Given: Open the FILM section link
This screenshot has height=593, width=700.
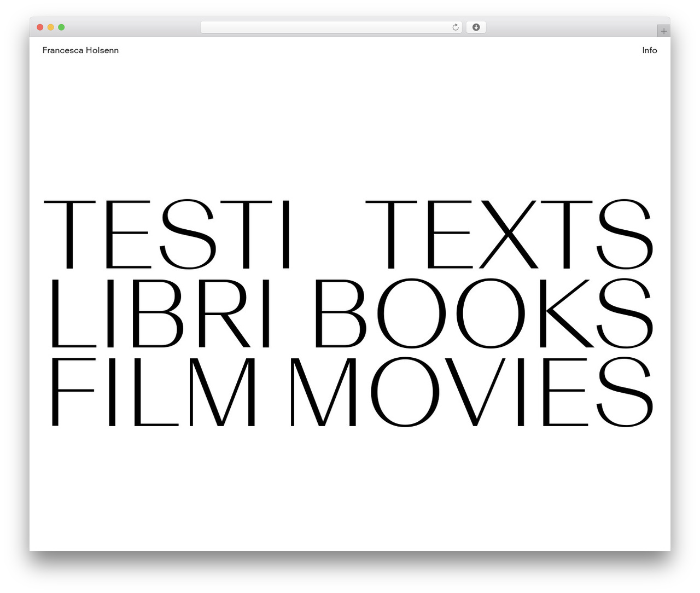Looking at the screenshot, I should coord(153,392).
